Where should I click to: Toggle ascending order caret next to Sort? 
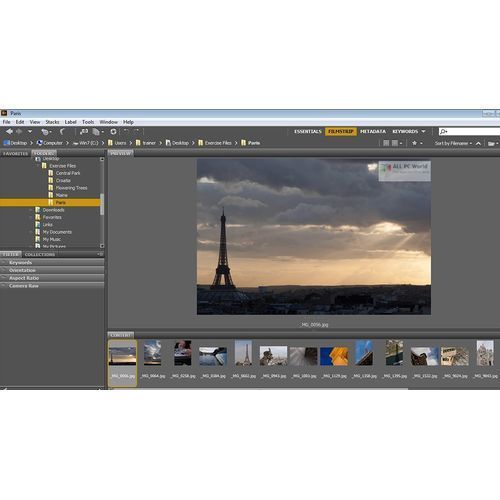pyautogui.click(x=478, y=143)
